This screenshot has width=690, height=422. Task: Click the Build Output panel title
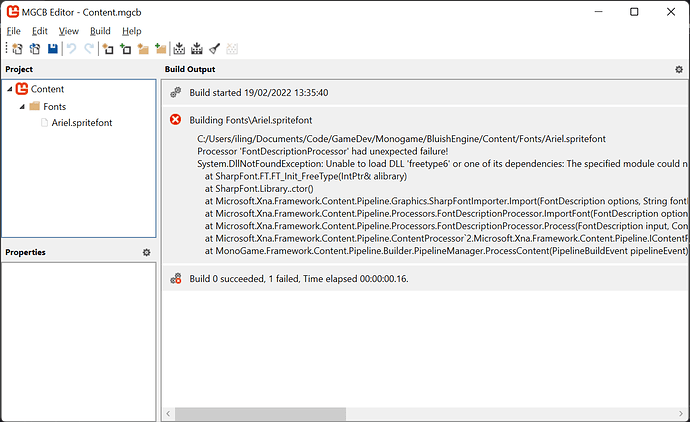[190, 69]
